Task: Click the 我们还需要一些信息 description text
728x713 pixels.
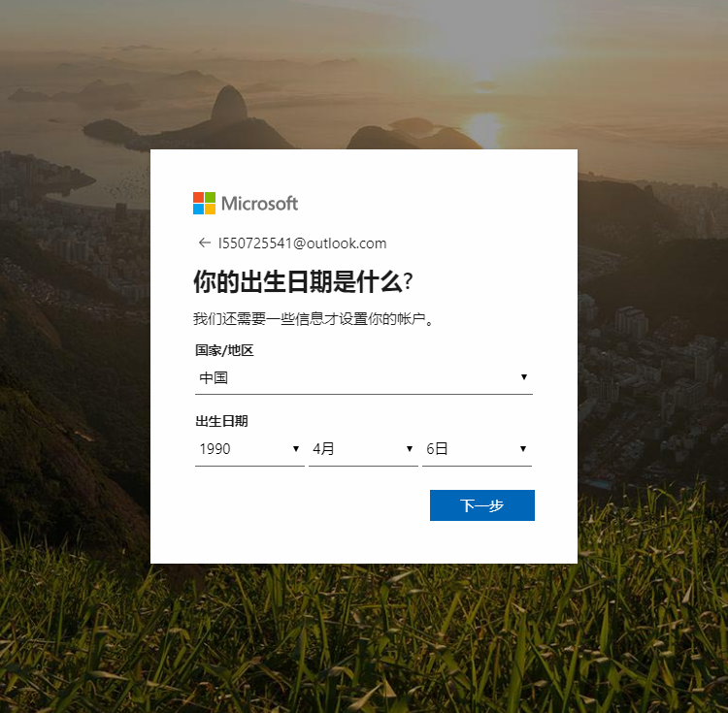Action: (314, 319)
